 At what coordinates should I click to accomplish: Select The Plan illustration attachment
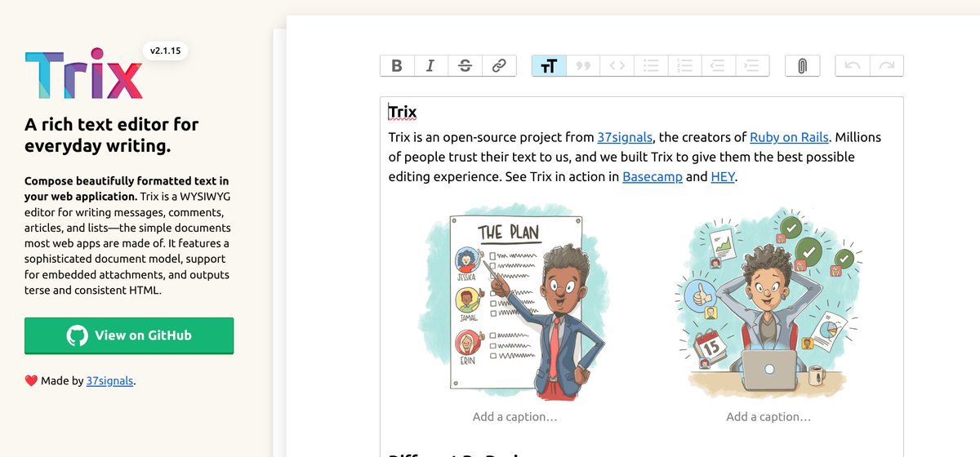click(x=514, y=302)
